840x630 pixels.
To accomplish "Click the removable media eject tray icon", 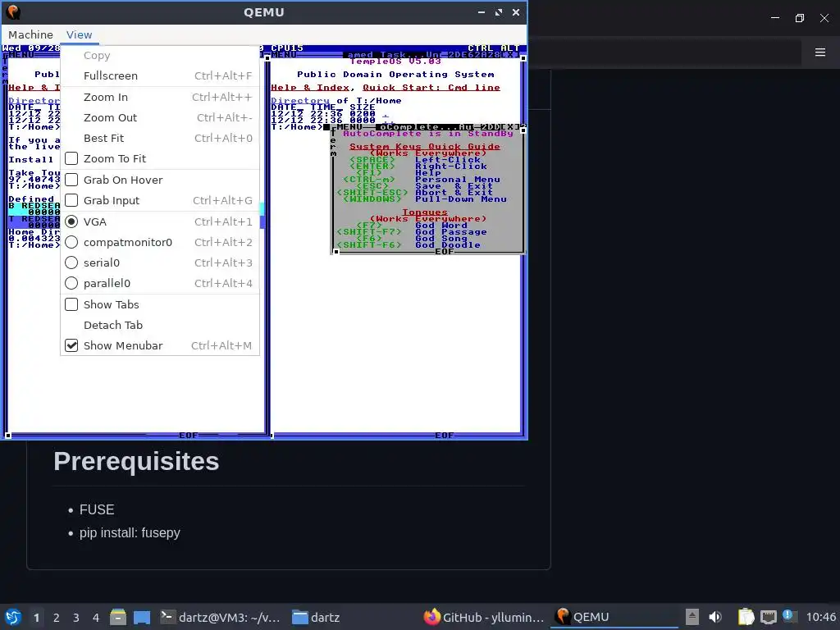I will click(692, 617).
